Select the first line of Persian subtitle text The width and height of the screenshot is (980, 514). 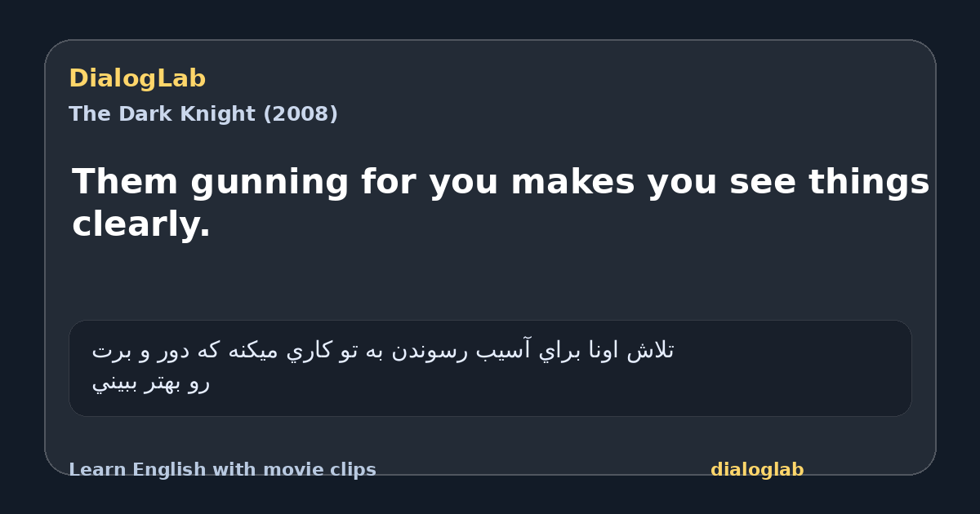(x=383, y=351)
